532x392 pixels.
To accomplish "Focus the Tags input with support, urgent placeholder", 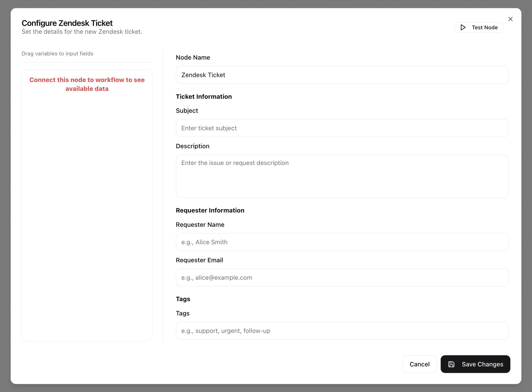I will pos(342,331).
